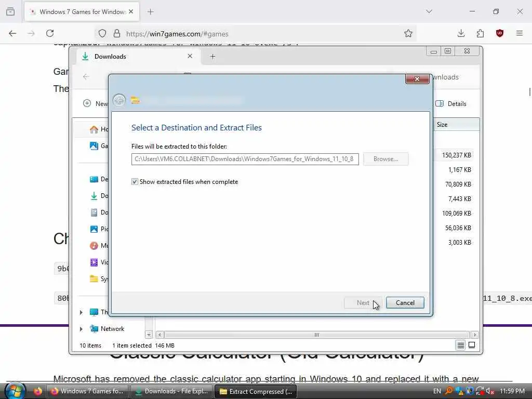Viewport: 532px width, 399px height.
Task: Sort by the Size column header
Action: 456,125
